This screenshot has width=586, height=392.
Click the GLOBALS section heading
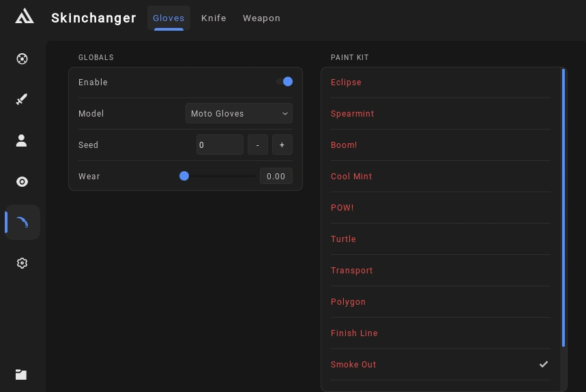96,57
